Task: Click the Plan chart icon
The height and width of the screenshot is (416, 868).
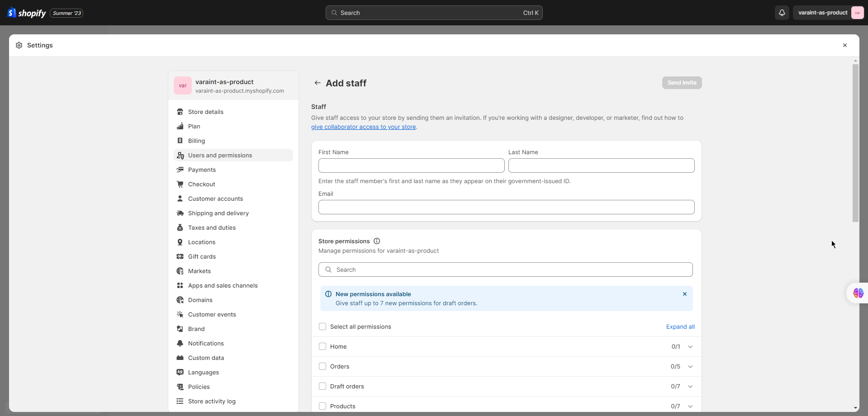Action: click(180, 126)
